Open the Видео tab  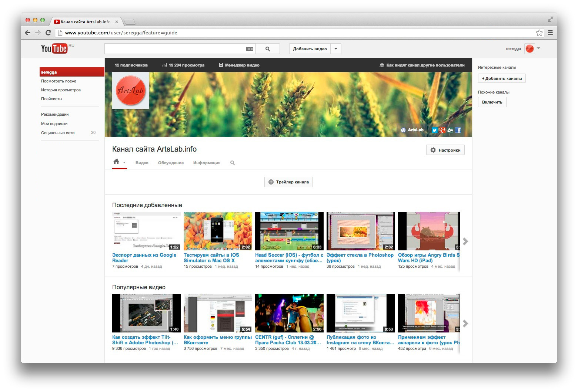pos(142,163)
